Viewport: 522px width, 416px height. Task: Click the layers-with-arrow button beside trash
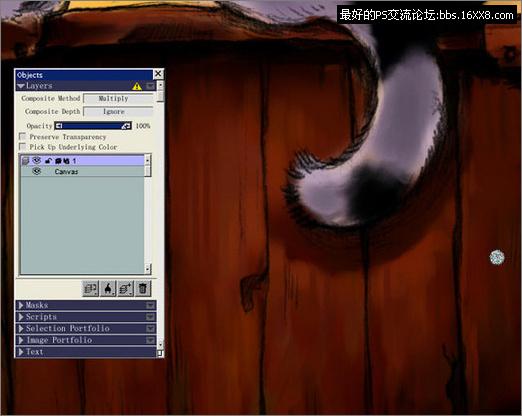click(125, 288)
